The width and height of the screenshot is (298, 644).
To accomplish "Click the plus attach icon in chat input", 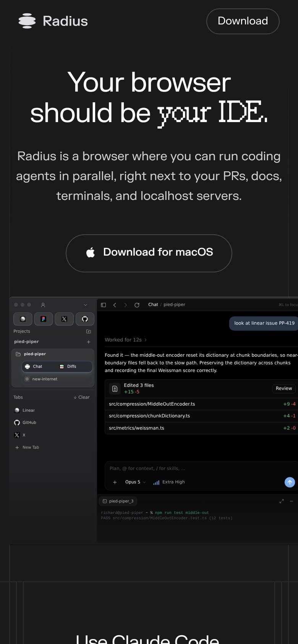I will click(x=115, y=482).
